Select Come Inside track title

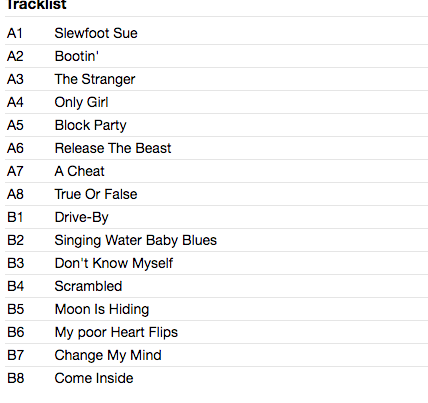[94, 378]
